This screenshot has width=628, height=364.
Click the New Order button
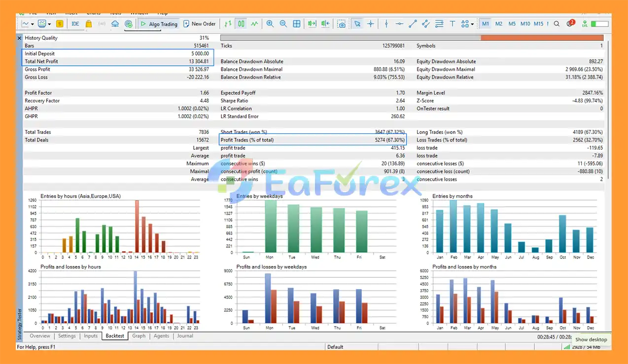tap(200, 24)
